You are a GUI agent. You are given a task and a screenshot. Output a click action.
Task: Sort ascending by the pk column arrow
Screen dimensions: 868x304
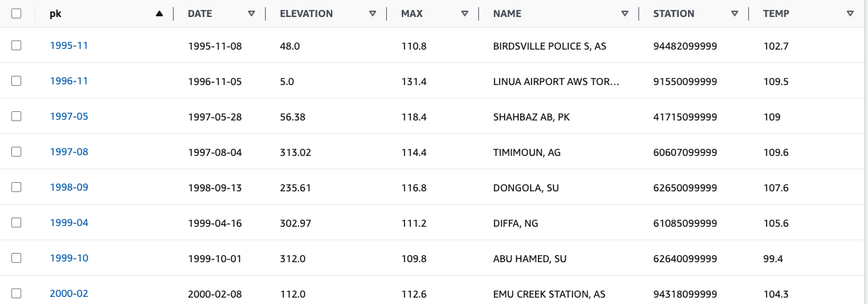click(x=159, y=13)
